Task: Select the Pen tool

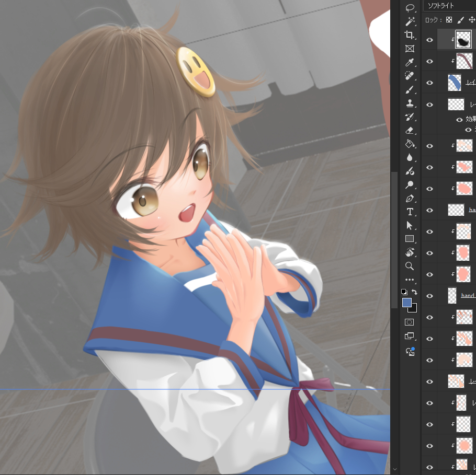Action: [410, 199]
